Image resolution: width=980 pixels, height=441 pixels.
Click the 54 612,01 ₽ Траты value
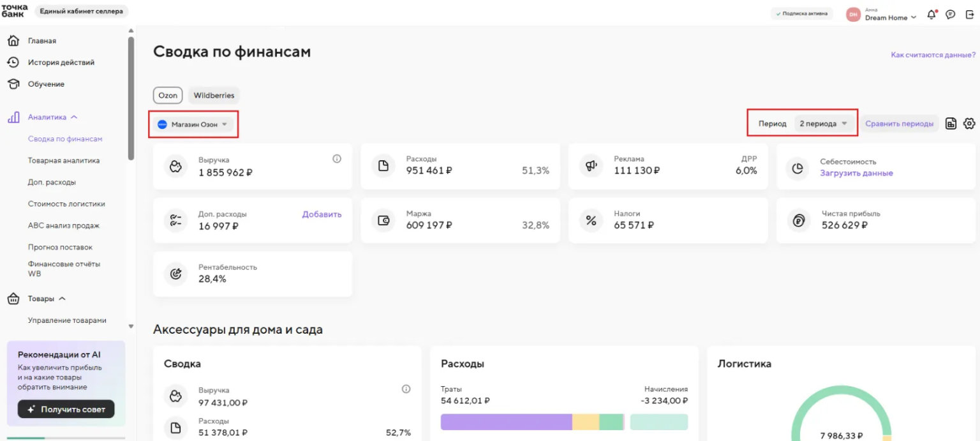[x=465, y=401]
